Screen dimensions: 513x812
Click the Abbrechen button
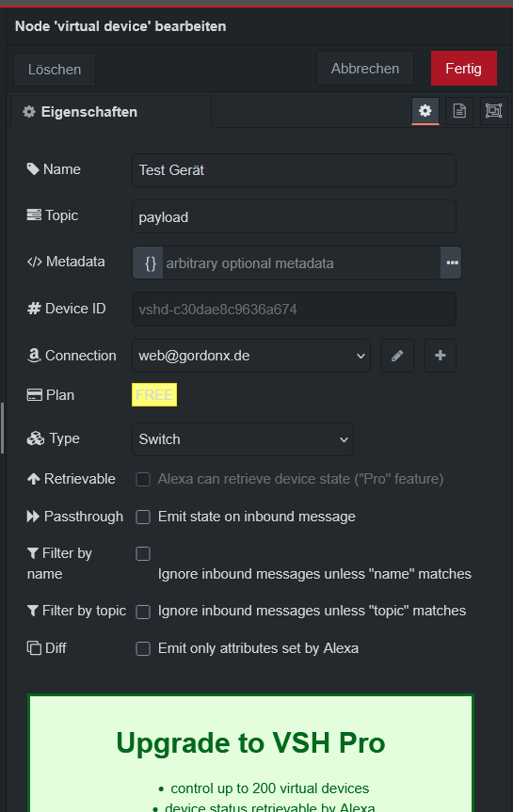(365, 69)
